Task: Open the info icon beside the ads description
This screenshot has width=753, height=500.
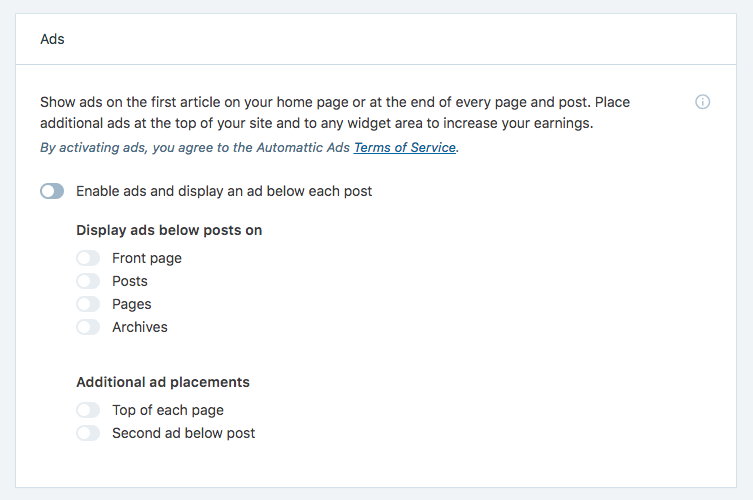Action: [x=702, y=102]
